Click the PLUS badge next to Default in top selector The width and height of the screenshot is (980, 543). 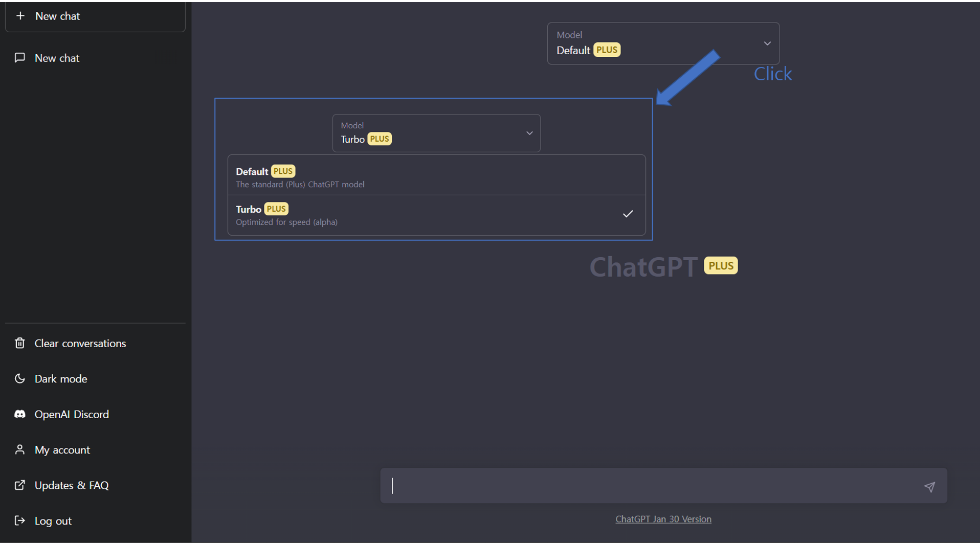pyautogui.click(x=607, y=50)
